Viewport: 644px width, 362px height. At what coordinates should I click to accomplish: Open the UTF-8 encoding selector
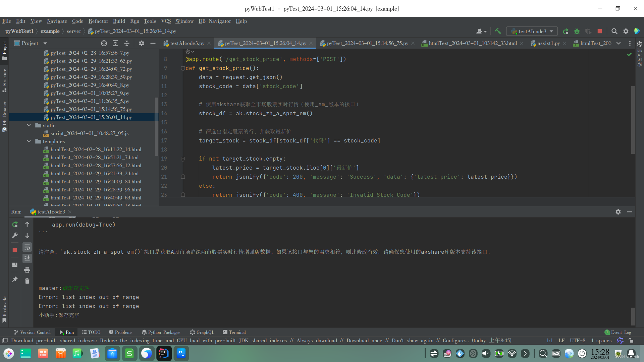(x=577, y=341)
